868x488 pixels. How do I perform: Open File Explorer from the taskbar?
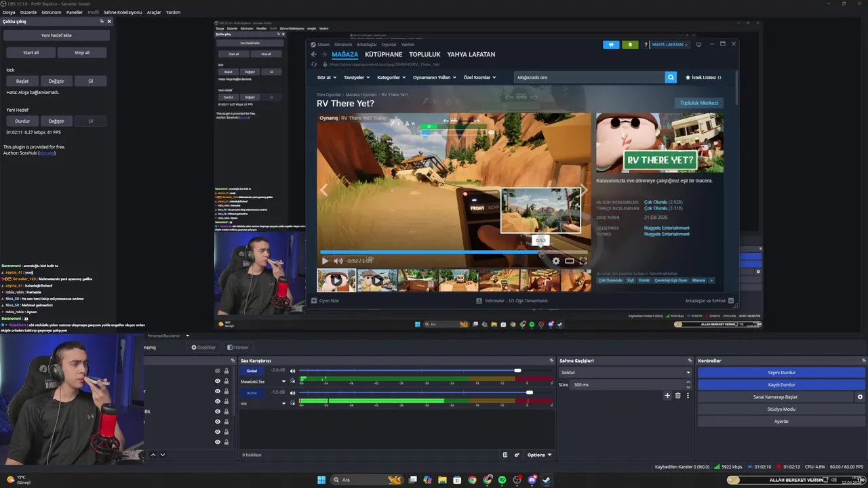(x=442, y=480)
